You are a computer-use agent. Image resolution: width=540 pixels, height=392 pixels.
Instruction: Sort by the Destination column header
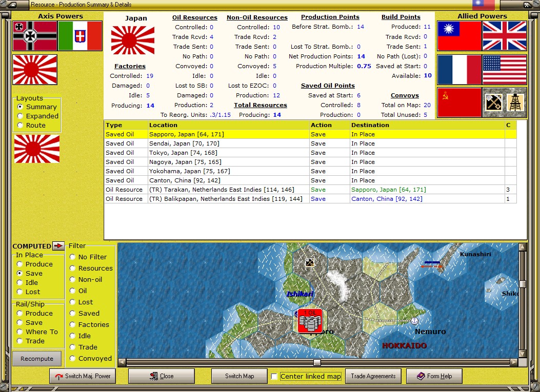coord(427,125)
